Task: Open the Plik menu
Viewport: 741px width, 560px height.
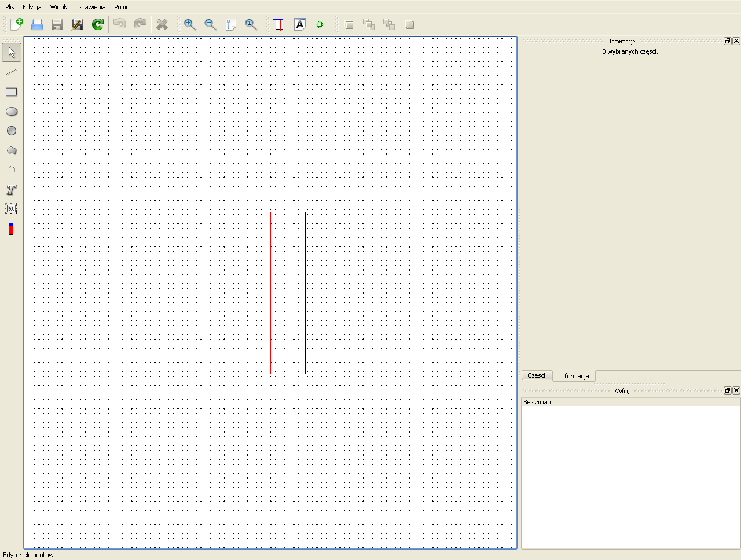Action: 10,7
